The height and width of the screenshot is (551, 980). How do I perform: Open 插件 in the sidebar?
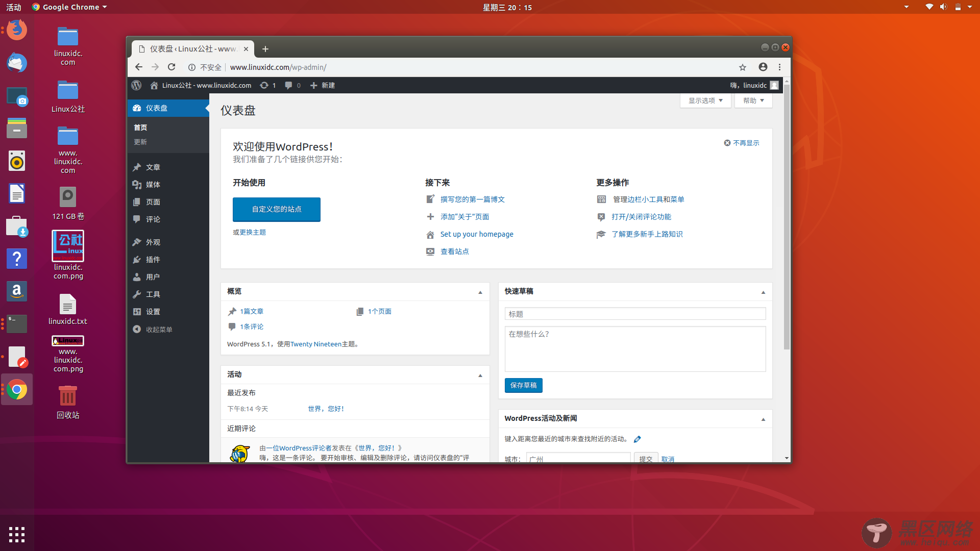[168, 260]
